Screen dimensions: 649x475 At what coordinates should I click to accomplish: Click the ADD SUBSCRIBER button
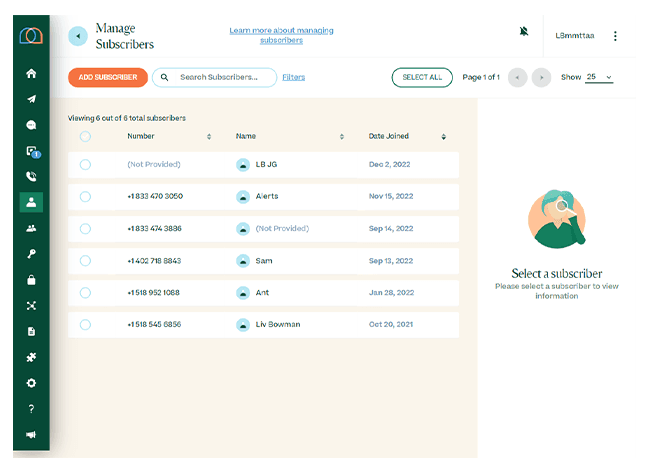click(108, 77)
